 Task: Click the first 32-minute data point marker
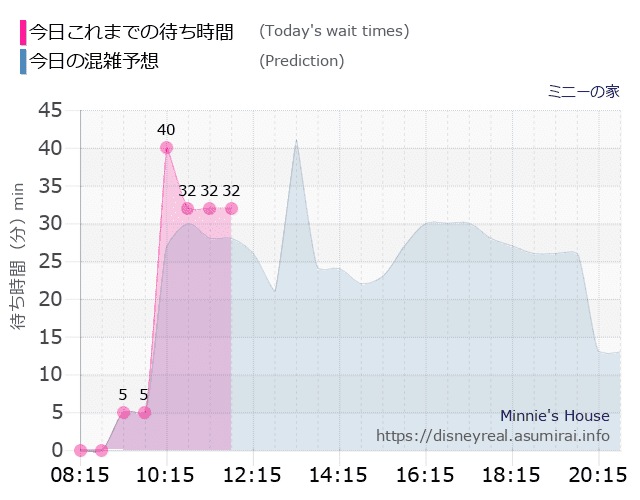[187, 208]
